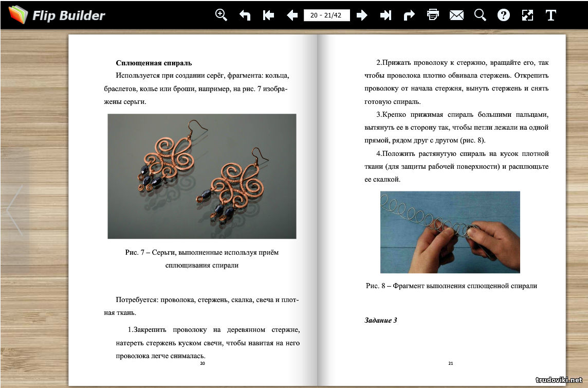Click the line starting "1.Закрепить проволоку"
The image size is (588, 388).
[x=214, y=329]
